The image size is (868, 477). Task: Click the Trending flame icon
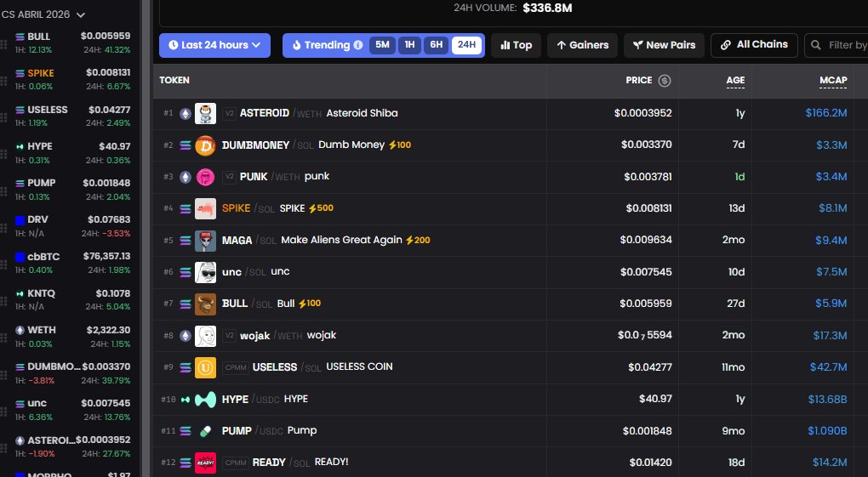point(296,45)
